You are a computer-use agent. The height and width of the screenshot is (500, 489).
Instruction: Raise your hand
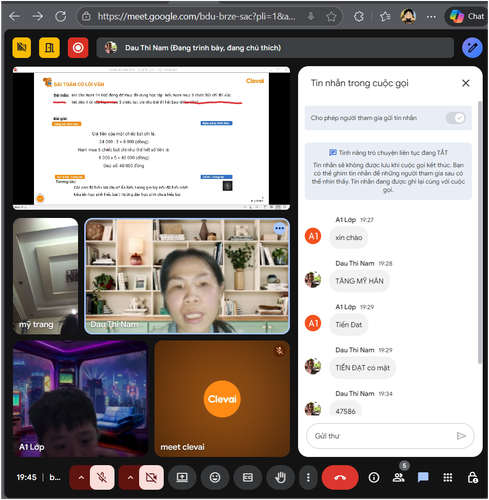(x=281, y=477)
